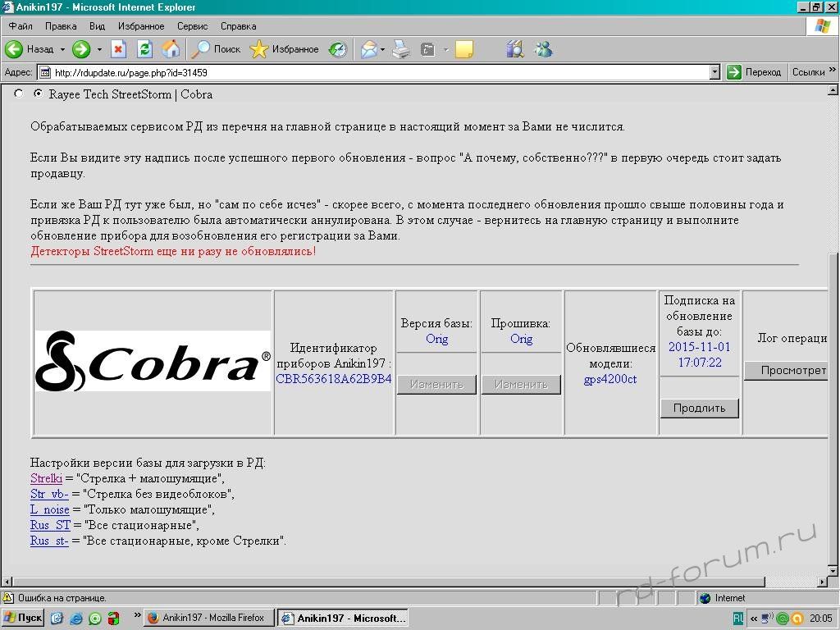The height and width of the screenshot is (630, 840).
Task: Open the Forward button history dropdown arrow
Action: click(x=99, y=49)
